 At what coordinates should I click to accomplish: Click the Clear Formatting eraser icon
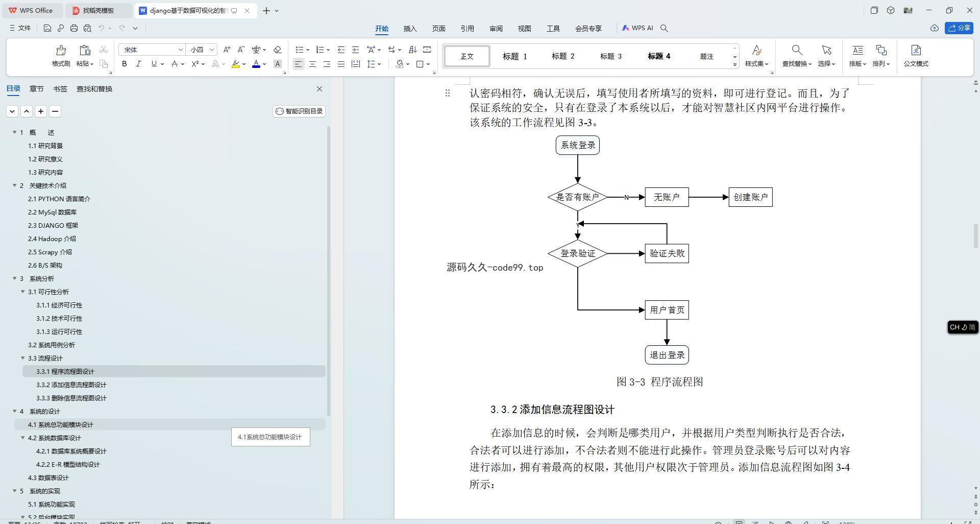[277, 50]
